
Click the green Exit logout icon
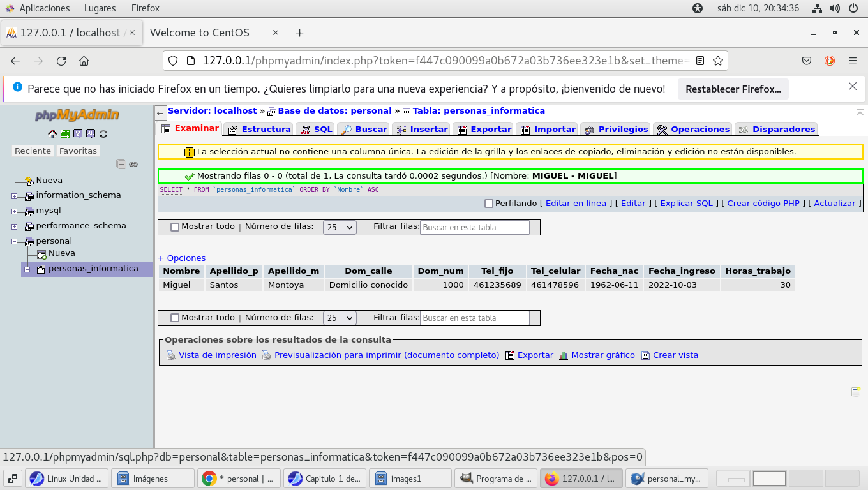[x=65, y=134]
